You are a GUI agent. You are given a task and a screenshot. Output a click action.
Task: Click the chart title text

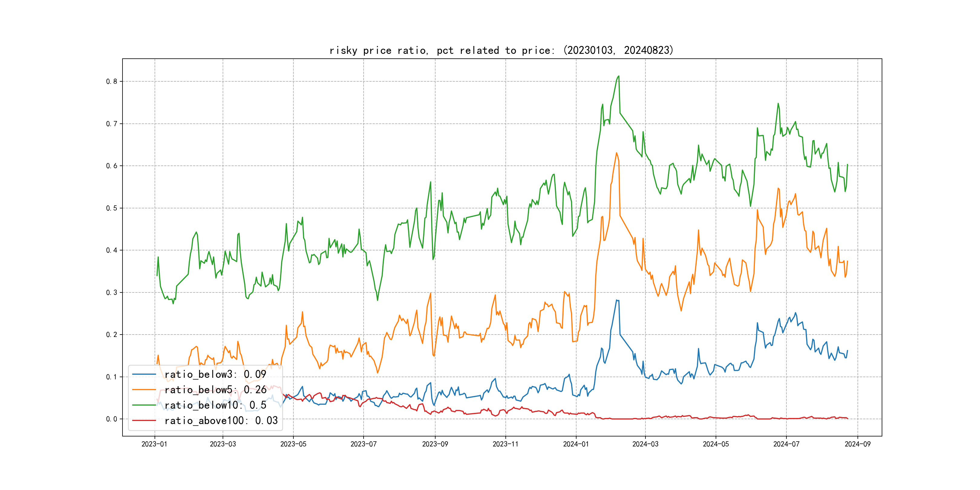[501, 50]
